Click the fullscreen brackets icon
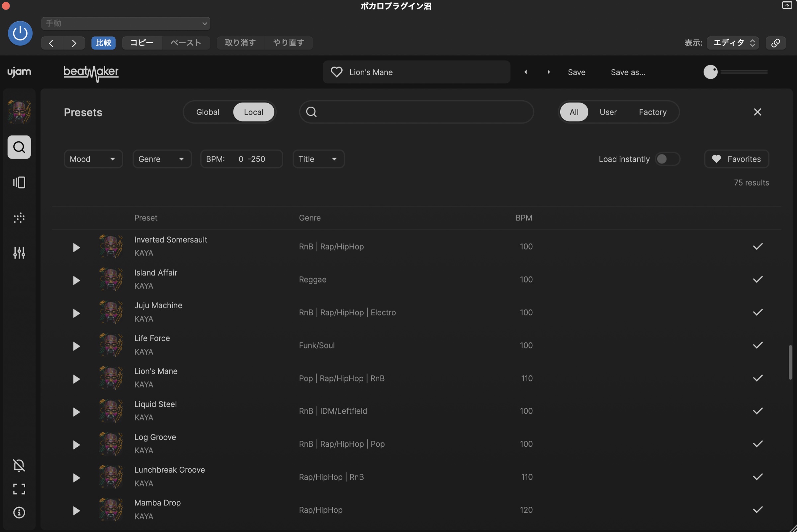Screen dimensions: 797x532 click(19, 489)
